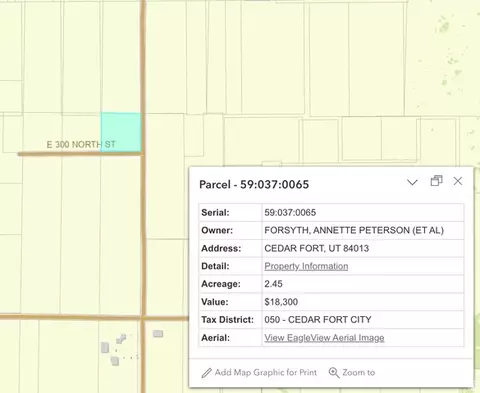Click the gray building footprint right of road
480x393 pixels.
click(x=158, y=334)
